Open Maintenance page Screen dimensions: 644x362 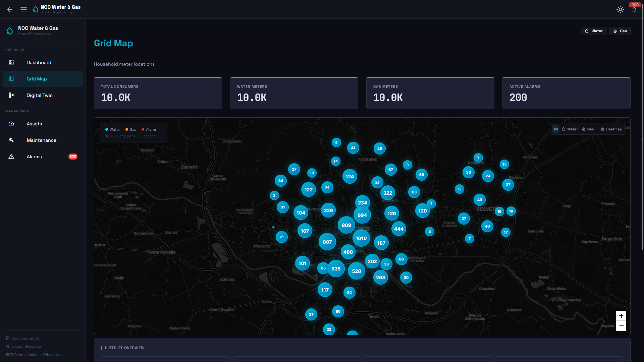tap(43, 140)
